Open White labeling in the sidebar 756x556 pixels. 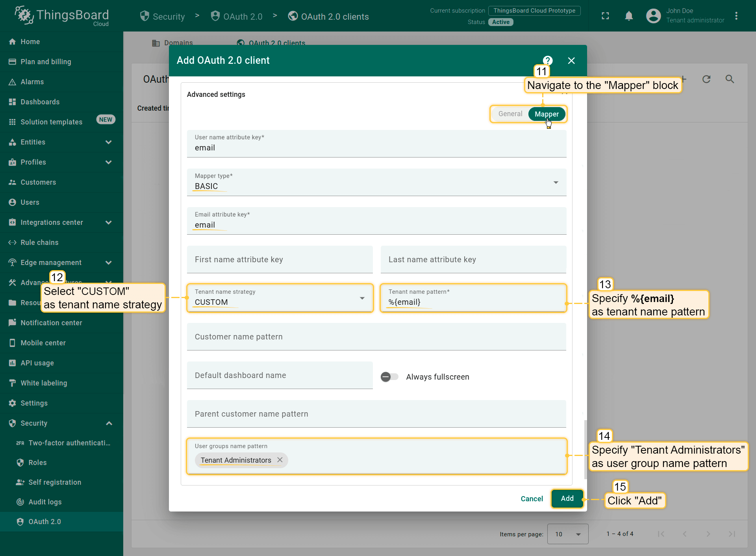click(x=44, y=383)
